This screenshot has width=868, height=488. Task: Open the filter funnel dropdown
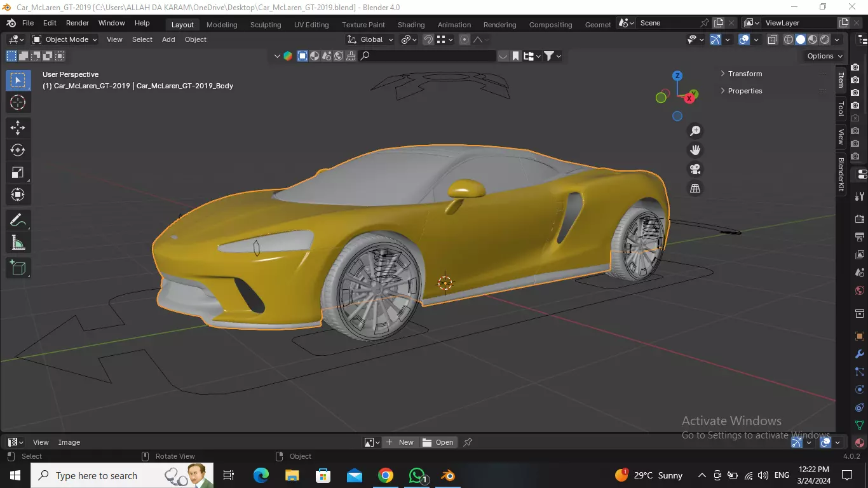click(x=553, y=56)
